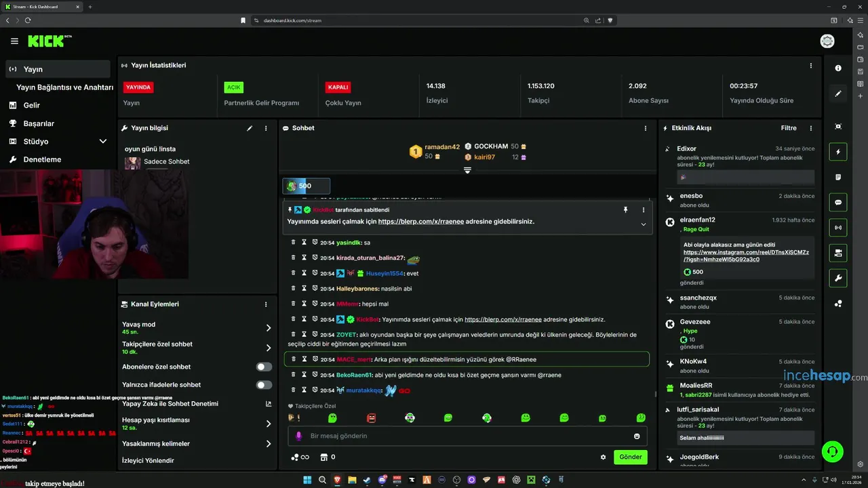The height and width of the screenshot is (488, 868).
Task: Open Yasaklanmış kelimeler settings
Action: coord(197,444)
